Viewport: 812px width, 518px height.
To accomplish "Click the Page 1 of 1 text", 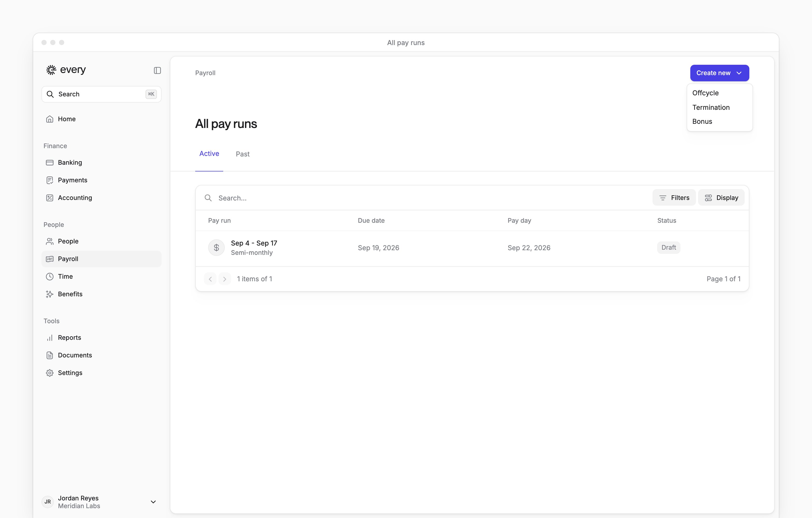I will pyautogui.click(x=723, y=279).
